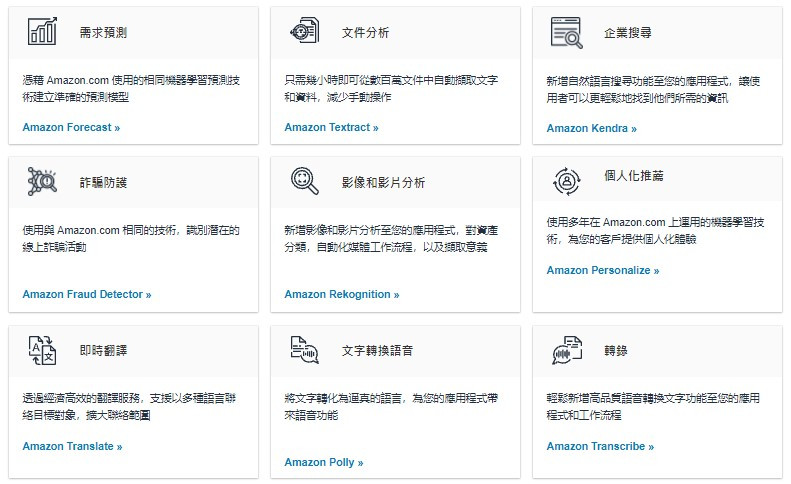Open the Amazon Rekognition link

(342, 294)
